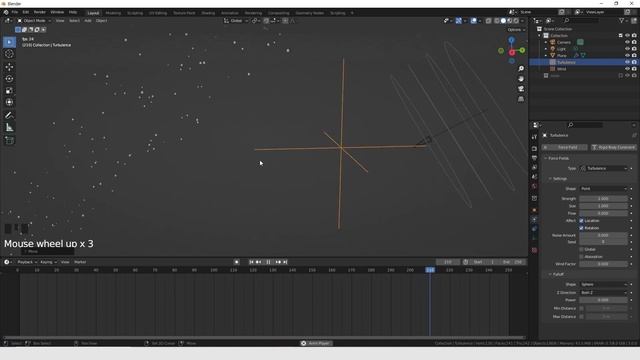Open the Render menu
The image size is (640, 360).
[x=40, y=13]
